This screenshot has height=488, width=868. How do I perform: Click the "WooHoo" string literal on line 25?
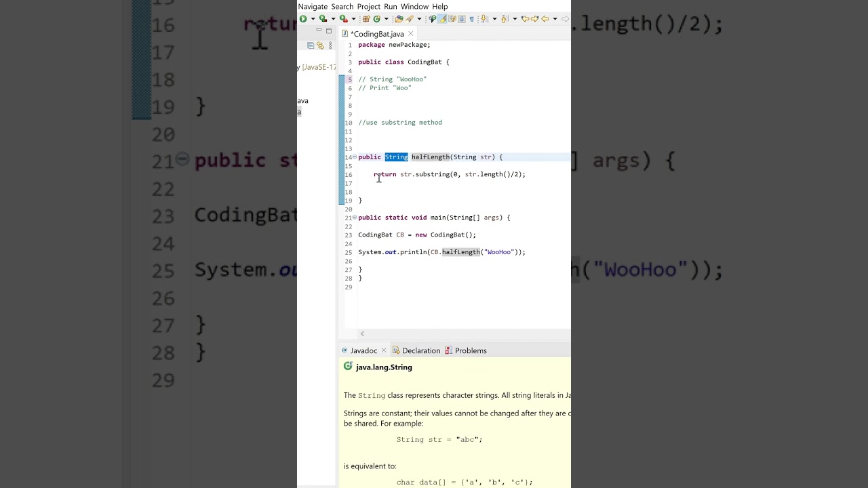(x=499, y=252)
